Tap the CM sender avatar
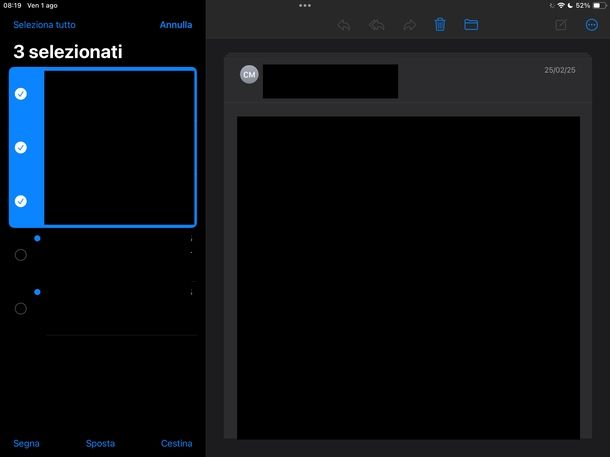 pos(249,74)
